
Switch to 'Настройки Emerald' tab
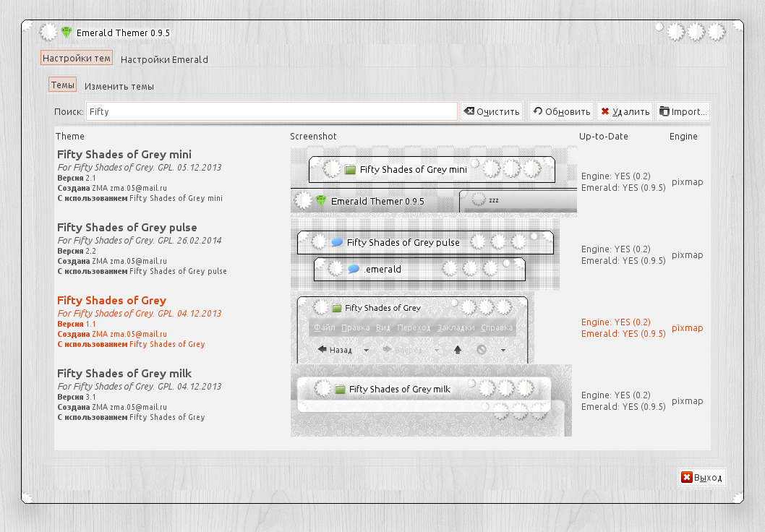click(164, 59)
